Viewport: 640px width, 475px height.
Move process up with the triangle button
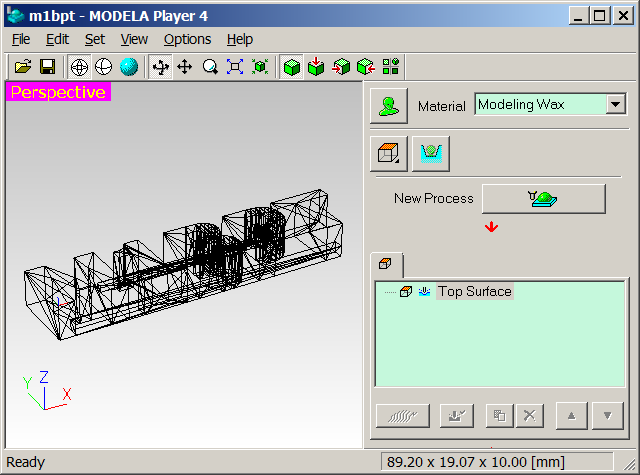tap(571, 416)
